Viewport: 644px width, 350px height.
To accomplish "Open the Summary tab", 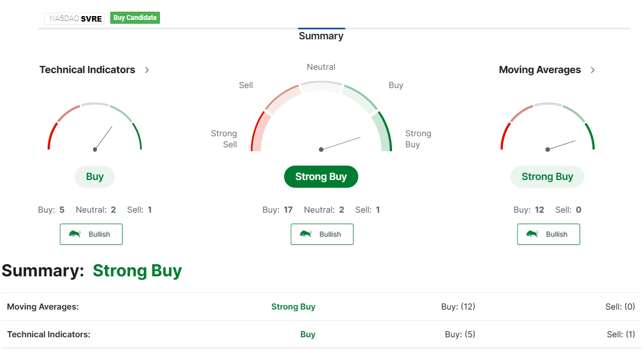I will pyautogui.click(x=321, y=36).
